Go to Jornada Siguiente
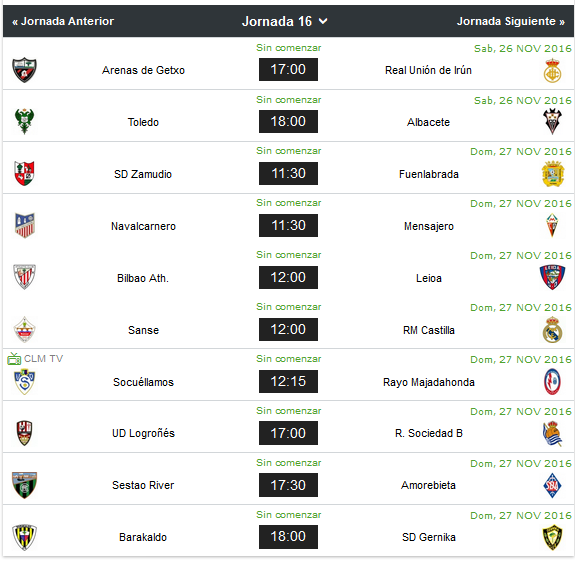 510,21
